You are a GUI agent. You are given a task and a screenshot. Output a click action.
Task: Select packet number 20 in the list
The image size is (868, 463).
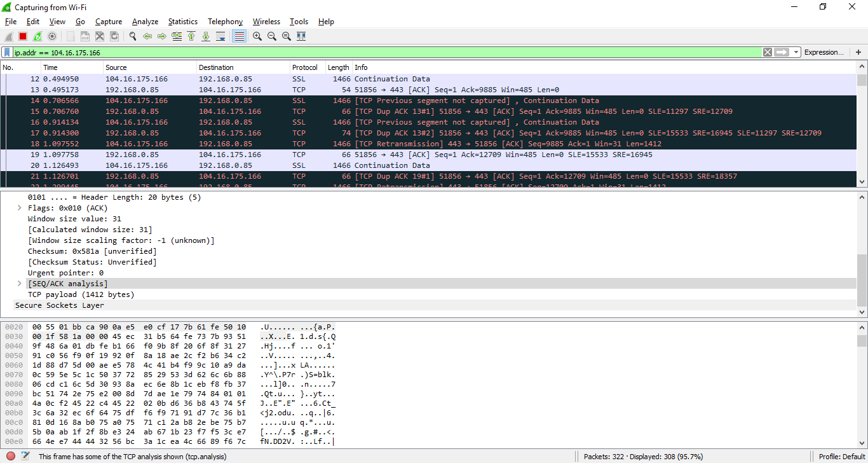point(254,165)
